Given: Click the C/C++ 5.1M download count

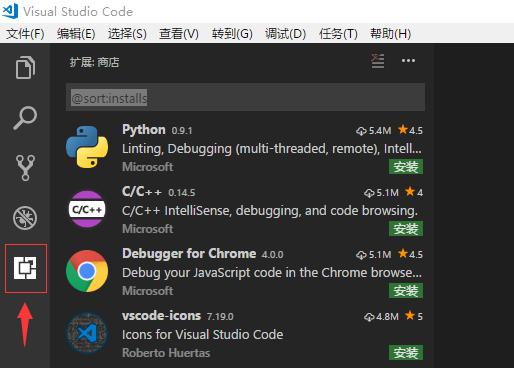Looking at the screenshot, I should (381, 193).
